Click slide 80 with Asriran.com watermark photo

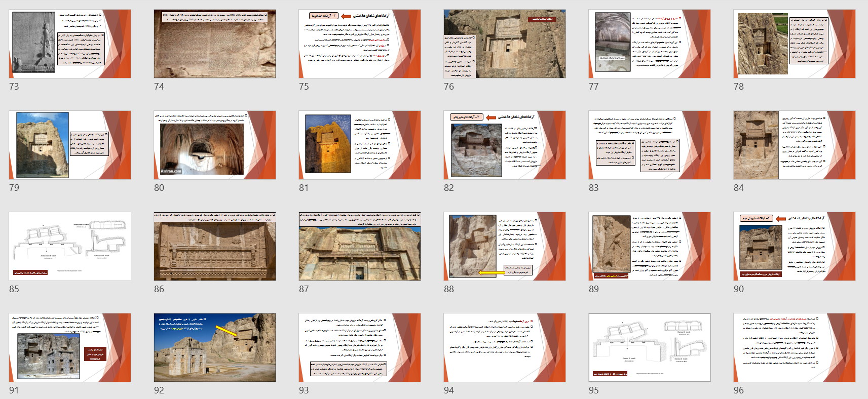pos(215,145)
